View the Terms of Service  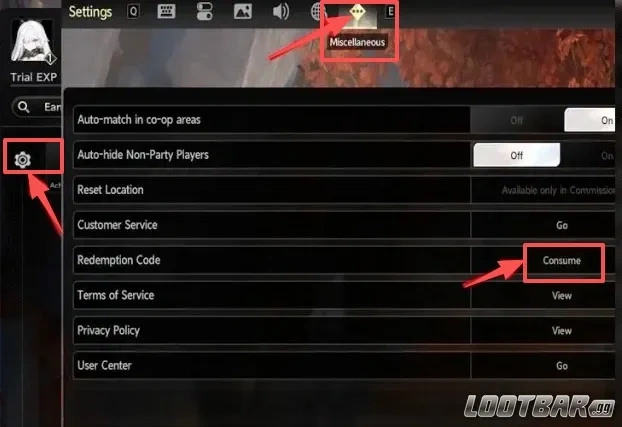coord(562,296)
